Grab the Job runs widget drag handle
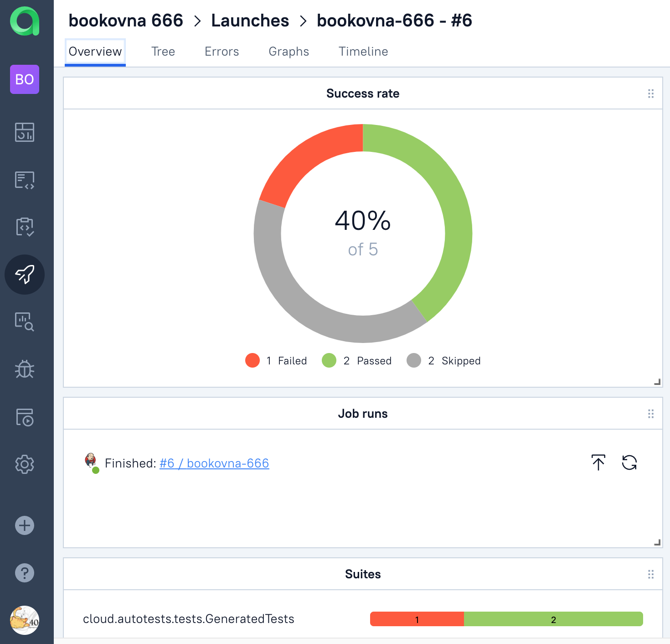The height and width of the screenshot is (644, 670). [x=651, y=414]
